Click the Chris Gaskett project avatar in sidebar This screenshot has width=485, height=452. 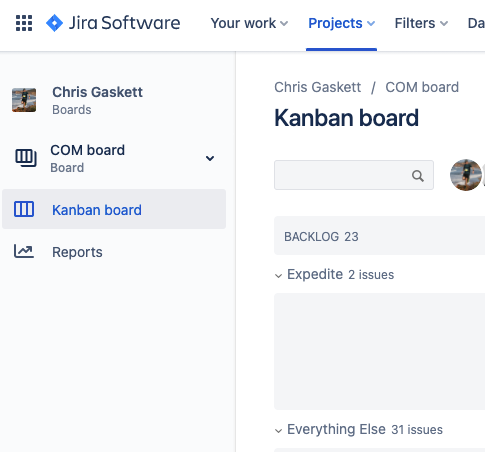24,100
